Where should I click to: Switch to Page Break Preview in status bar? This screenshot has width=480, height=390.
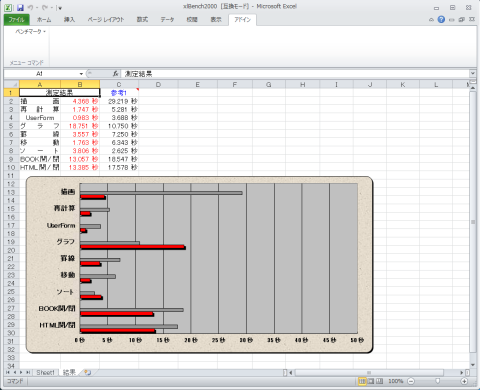point(379,381)
